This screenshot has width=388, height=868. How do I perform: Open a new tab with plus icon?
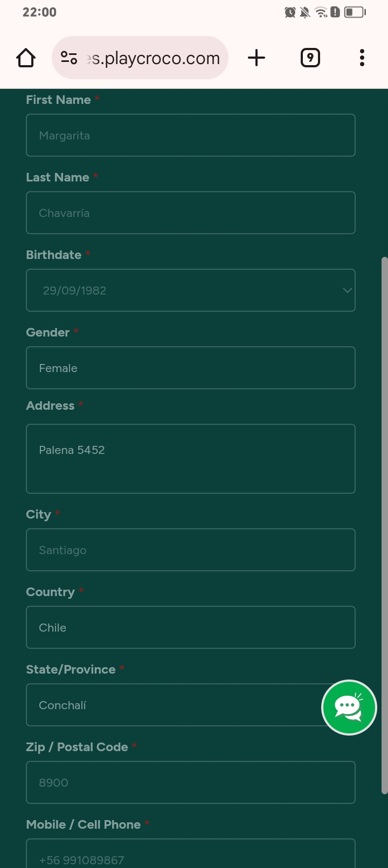[257, 58]
